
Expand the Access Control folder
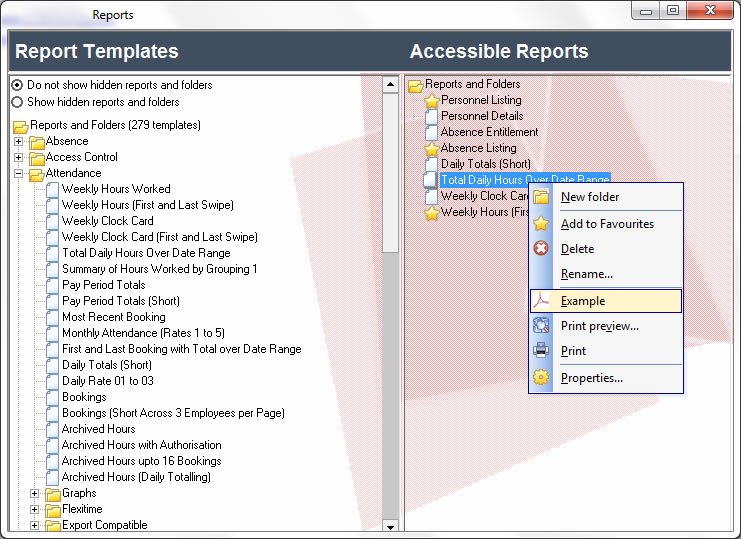tap(19, 158)
